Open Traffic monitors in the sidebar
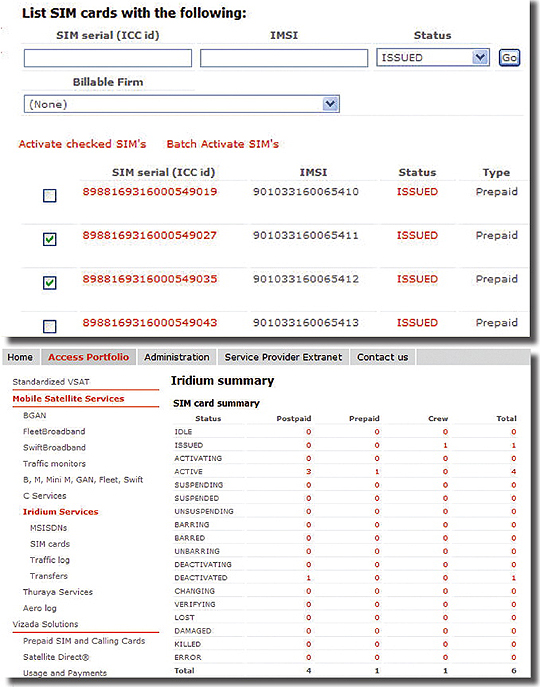Image resolution: width=540 pixels, height=687 pixels. (54, 464)
